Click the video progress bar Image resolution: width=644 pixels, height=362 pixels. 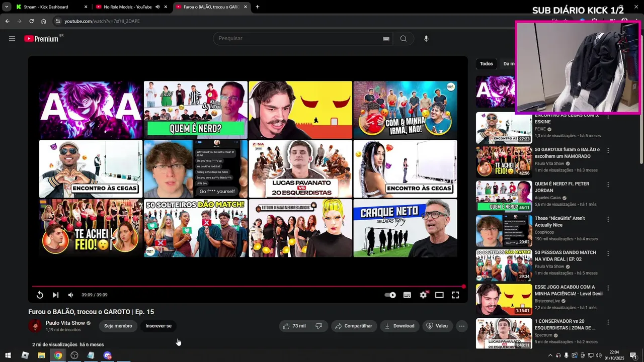tap(248, 287)
